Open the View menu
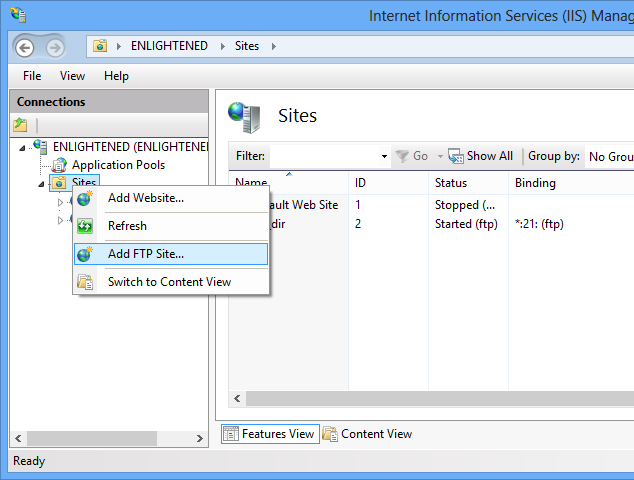Viewport: 634px width, 480px height. pyautogui.click(x=72, y=76)
